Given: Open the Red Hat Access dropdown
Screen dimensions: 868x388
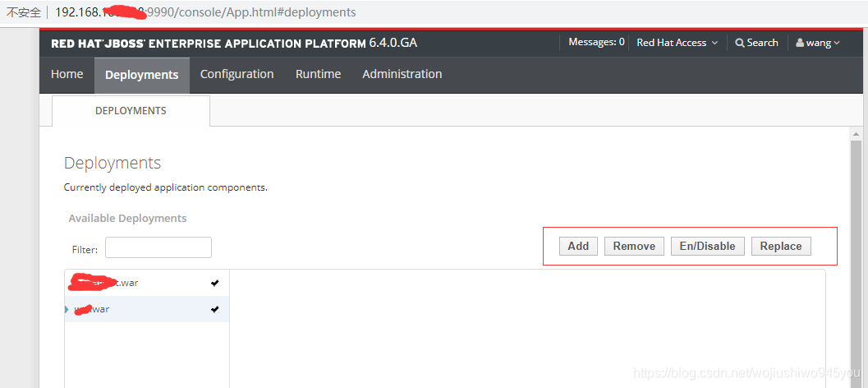Looking at the screenshot, I should [677, 43].
